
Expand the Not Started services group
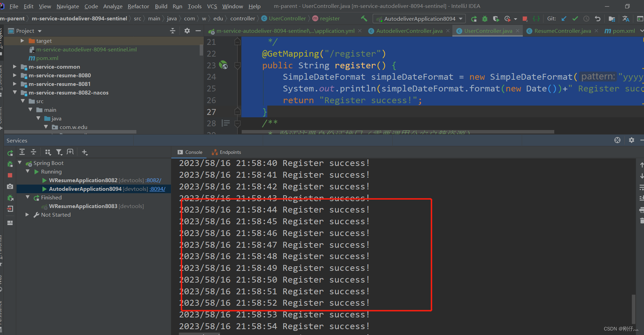[27, 215]
